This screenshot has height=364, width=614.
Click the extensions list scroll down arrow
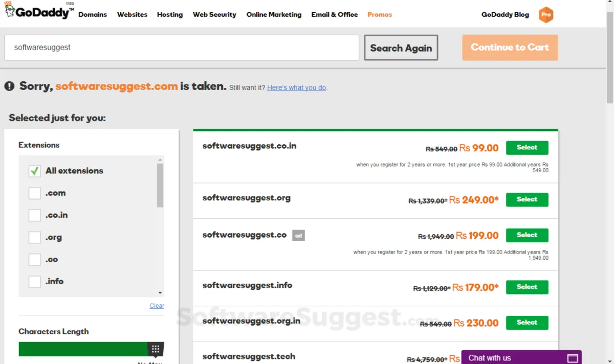pos(160,293)
